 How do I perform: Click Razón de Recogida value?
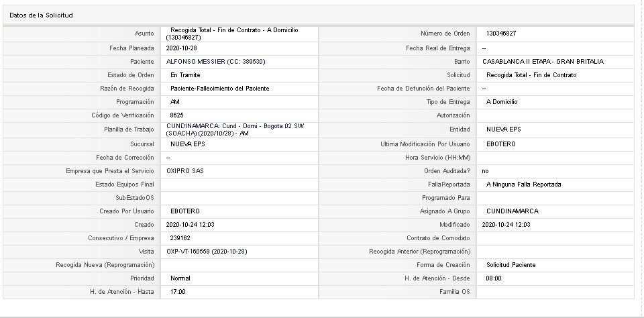coord(220,89)
